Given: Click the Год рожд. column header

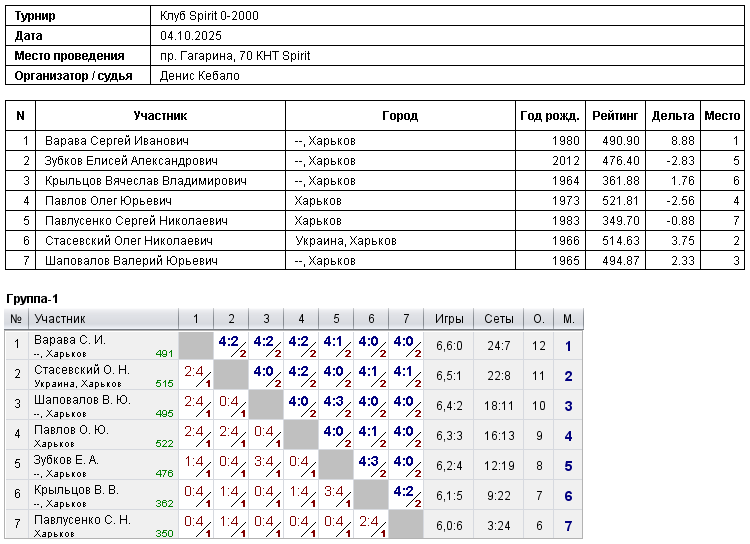Looking at the screenshot, I should click(x=550, y=115).
